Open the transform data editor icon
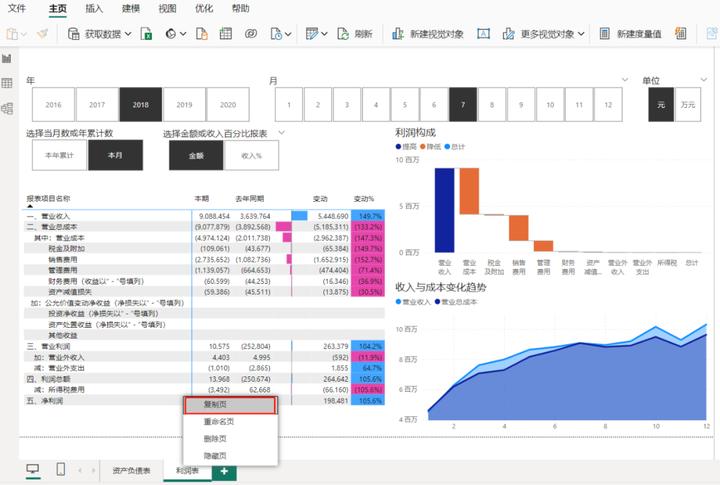The height and width of the screenshot is (485, 720). [312, 34]
